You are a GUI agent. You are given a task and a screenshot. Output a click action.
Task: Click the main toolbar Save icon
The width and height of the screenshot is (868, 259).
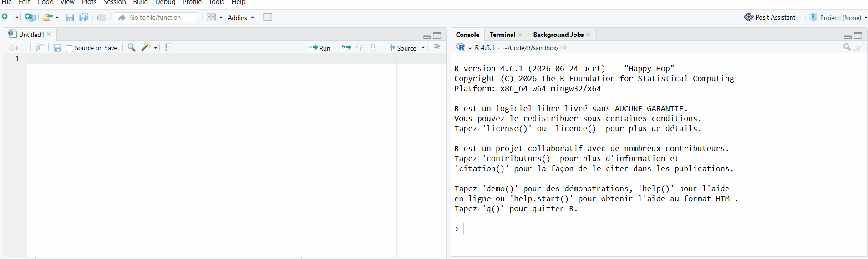(x=70, y=17)
